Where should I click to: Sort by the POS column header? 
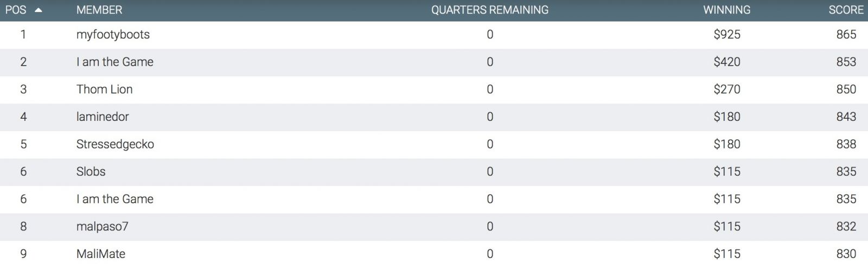point(16,10)
